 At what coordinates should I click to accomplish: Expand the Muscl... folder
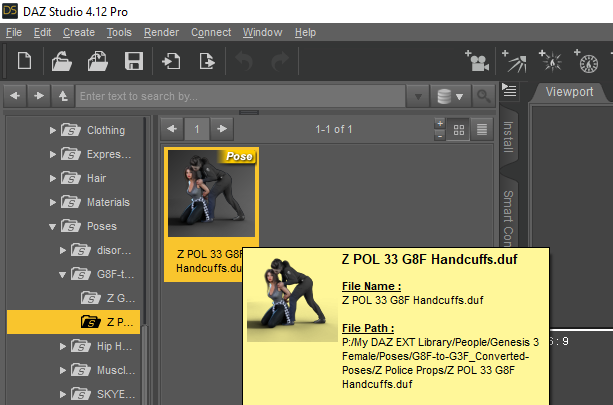[63, 370]
